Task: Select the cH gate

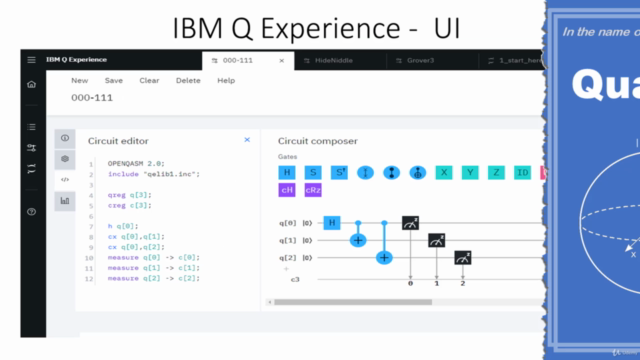Action: click(x=287, y=190)
